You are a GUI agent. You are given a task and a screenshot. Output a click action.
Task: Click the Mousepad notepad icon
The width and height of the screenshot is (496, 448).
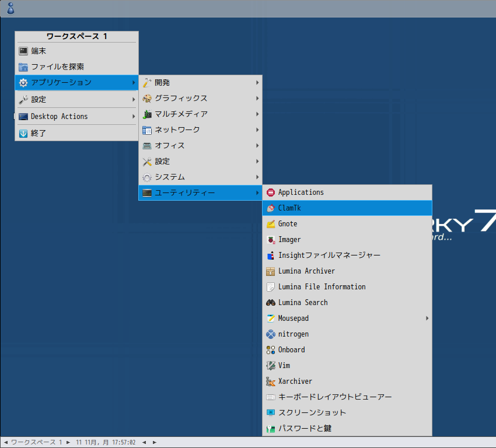270,318
